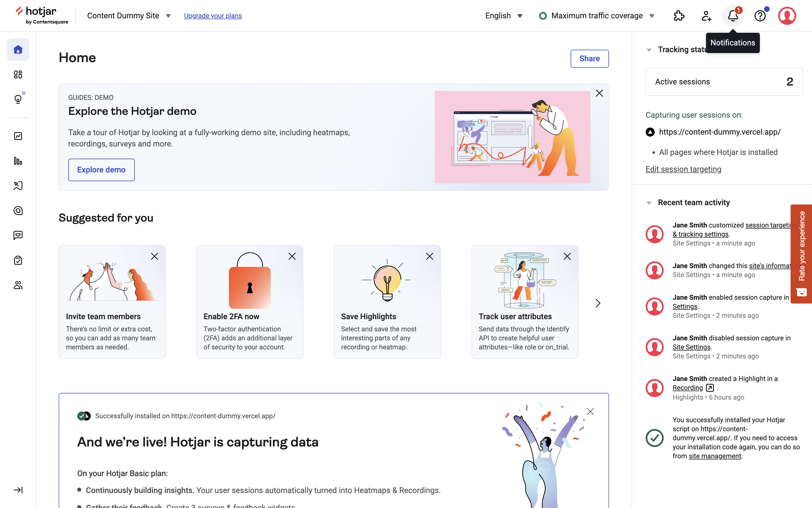The height and width of the screenshot is (508, 812).
Task: Open the Enable 2FA now card
Action: pyautogui.click(x=250, y=302)
